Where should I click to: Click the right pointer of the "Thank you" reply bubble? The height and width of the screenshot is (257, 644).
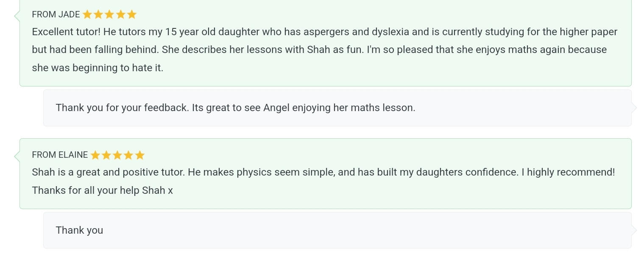[x=634, y=230]
